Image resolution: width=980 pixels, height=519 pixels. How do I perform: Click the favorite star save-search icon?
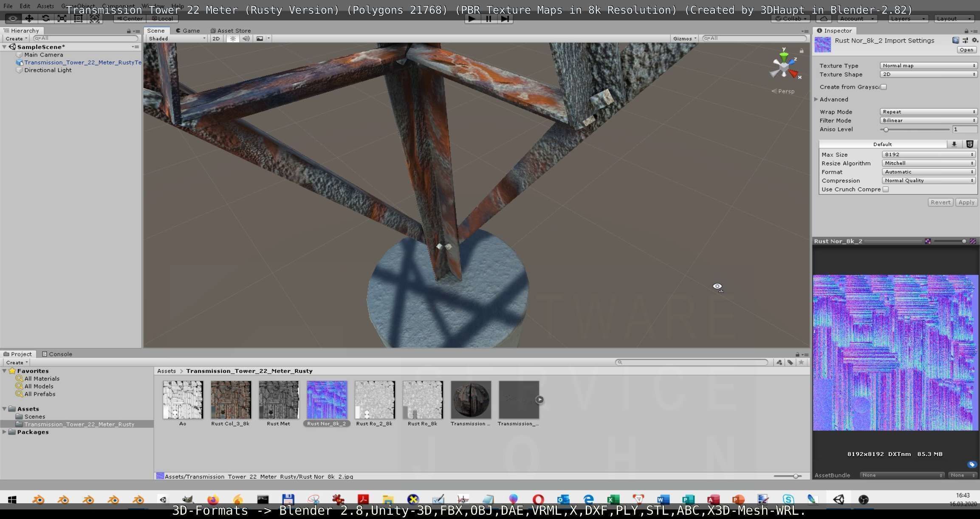tap(801, 362)
